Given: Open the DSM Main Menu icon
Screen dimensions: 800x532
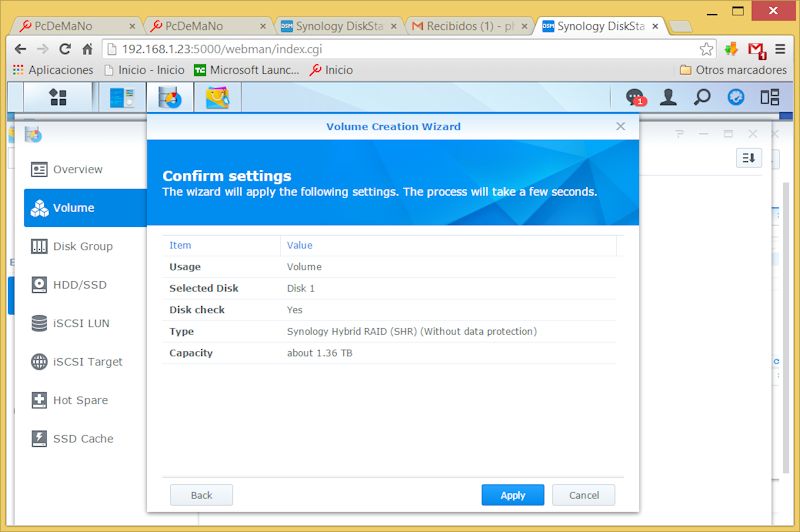Looking at the screenshot, I should click(x=58, y=97).
